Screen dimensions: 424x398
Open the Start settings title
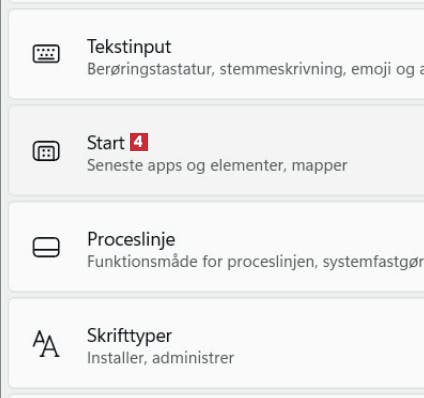(x=106, y=143)
